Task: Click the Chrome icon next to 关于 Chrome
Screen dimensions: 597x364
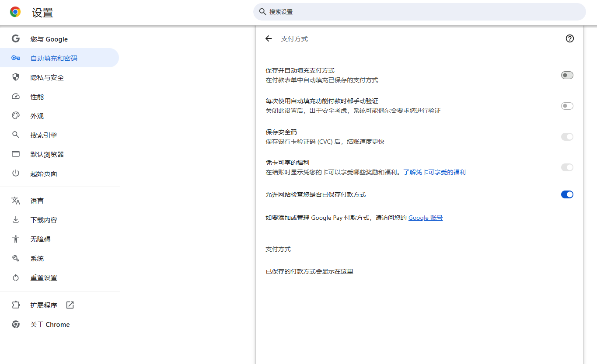Action: click(16, 324)
